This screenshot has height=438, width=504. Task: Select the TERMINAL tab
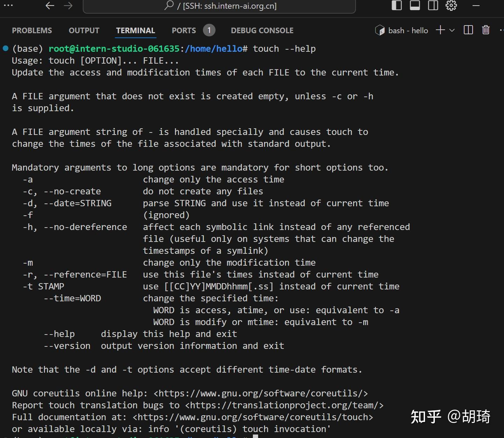136,31
